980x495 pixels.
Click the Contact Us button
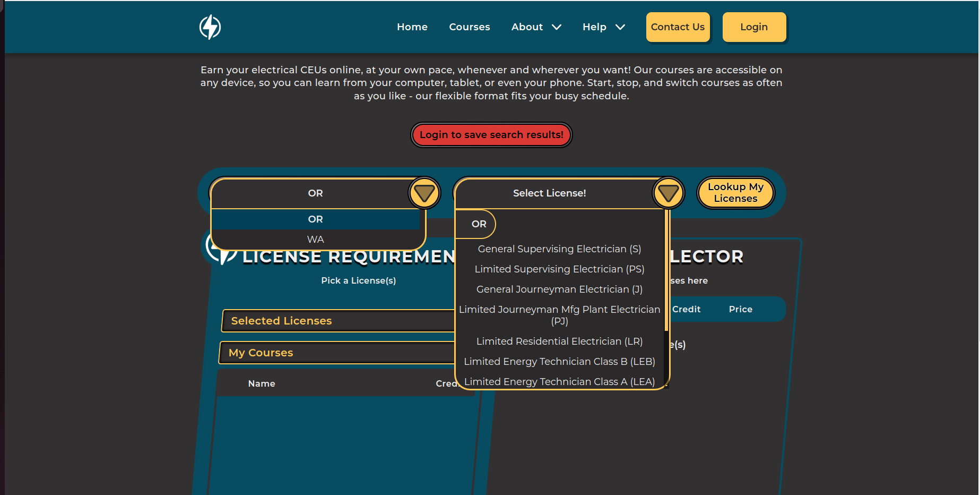(678, 27)
